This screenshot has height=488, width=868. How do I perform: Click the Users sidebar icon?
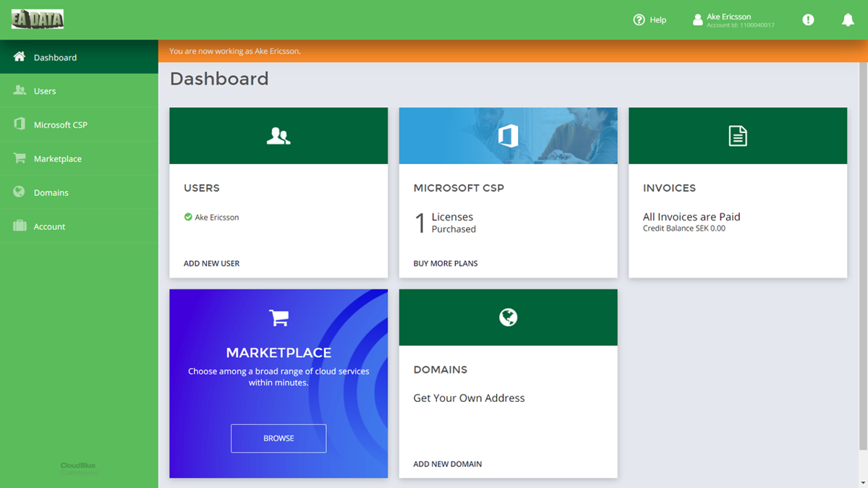point(20,90)
